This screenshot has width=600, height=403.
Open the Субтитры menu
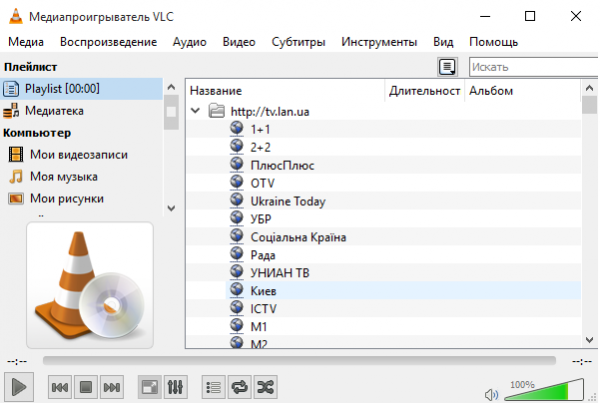point(298,42)
